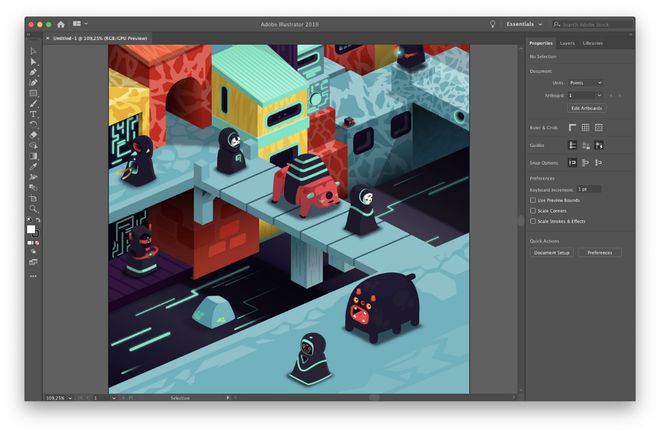Toggle Show Guides icon
The width and height of the screenshot is (660, 433).
pos(572,145)
